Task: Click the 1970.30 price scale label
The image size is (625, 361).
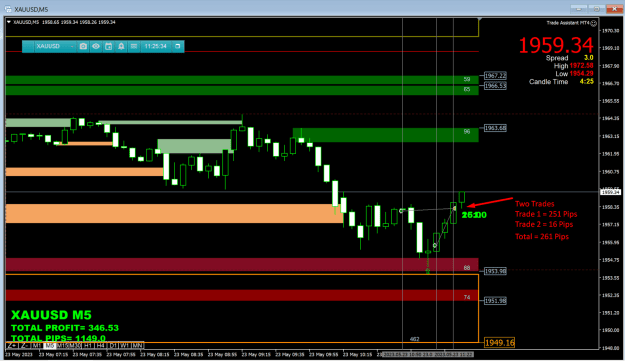Action: coord(611,31)
